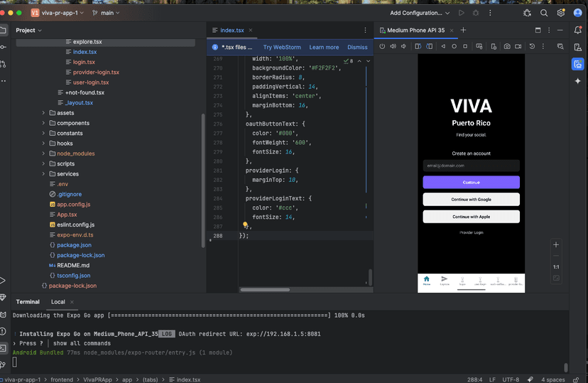Open package.json in project tree
Screen dimensions: 588x383
pos(74,245)
